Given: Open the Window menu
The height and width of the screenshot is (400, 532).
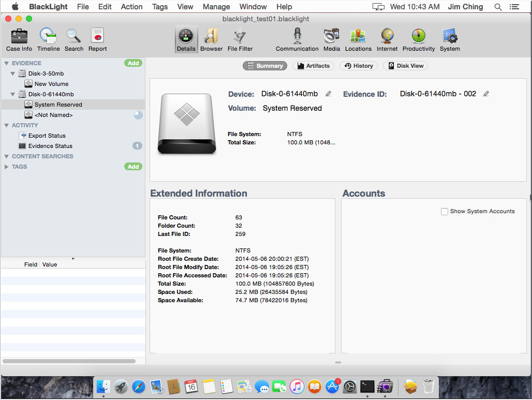Looking at the screenshot, I should click(x=253, y=7).
